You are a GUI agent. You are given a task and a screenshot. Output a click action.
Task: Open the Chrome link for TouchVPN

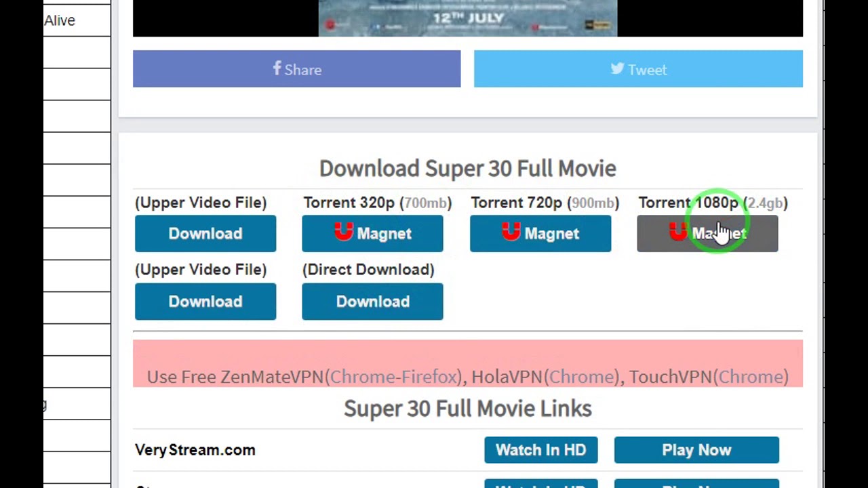point(751,377)
